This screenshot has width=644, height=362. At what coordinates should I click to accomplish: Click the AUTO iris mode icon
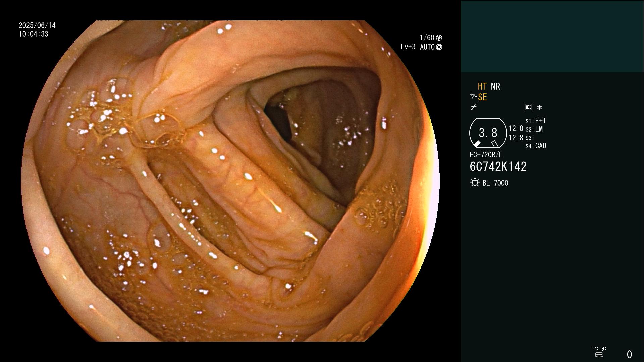439,47
